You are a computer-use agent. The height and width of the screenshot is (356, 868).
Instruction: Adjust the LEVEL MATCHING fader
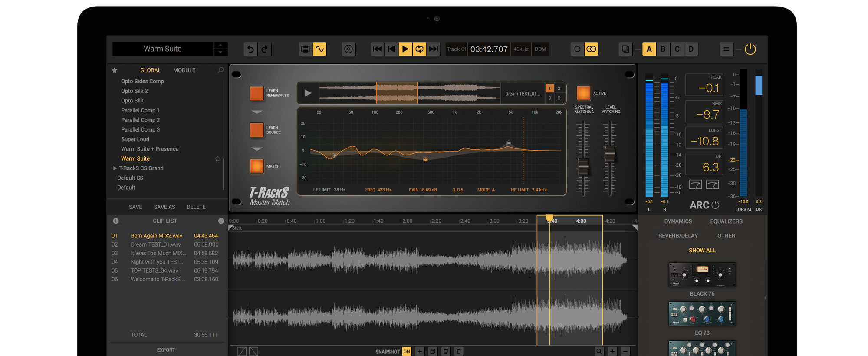click(x=610, y=154)
